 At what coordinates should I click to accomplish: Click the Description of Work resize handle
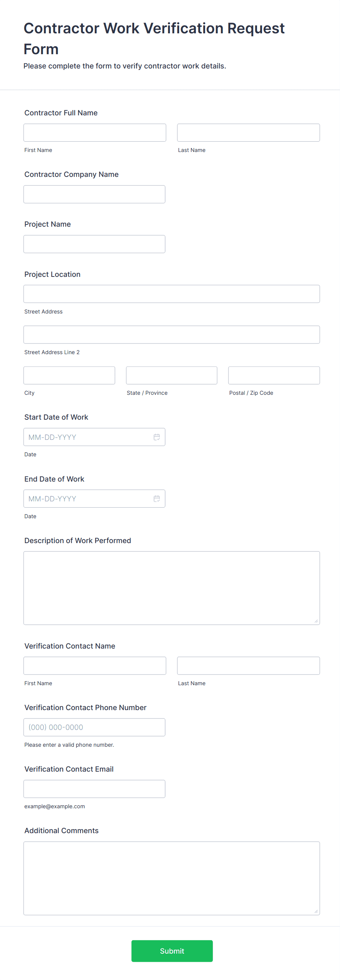pos(316,621)
